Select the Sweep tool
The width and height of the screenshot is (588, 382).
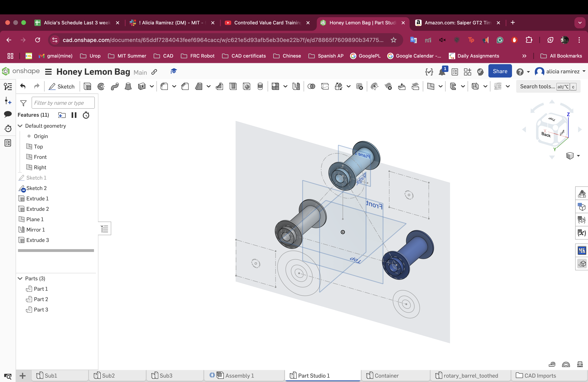115,86
